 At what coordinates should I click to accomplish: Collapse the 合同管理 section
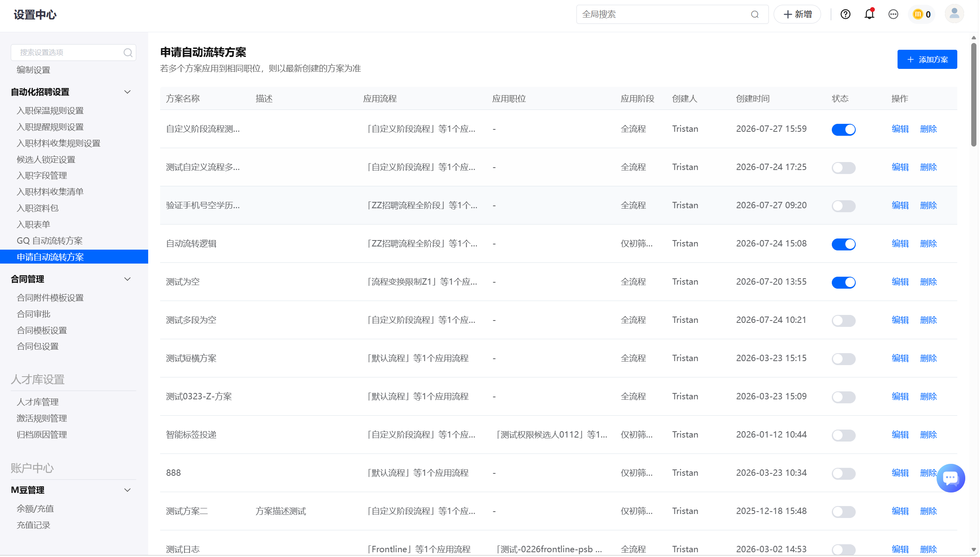(127, 279)
